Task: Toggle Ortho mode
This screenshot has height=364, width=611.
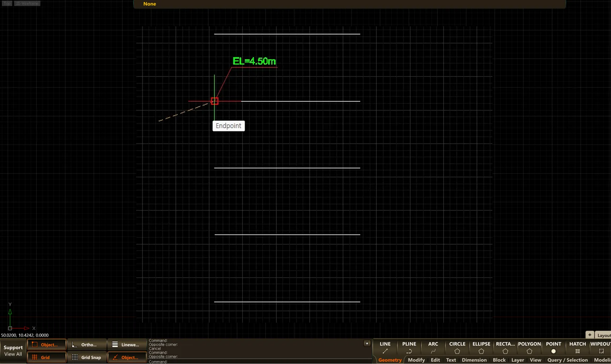Action: point(87,345)
